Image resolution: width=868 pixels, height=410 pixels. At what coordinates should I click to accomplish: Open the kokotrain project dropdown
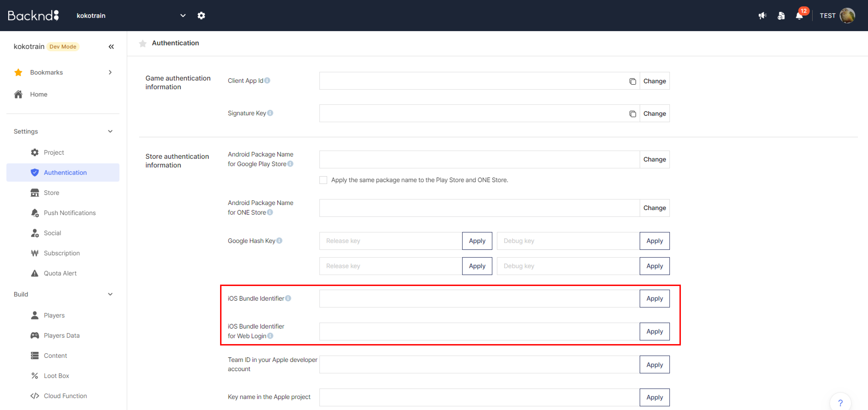(131, 15)
